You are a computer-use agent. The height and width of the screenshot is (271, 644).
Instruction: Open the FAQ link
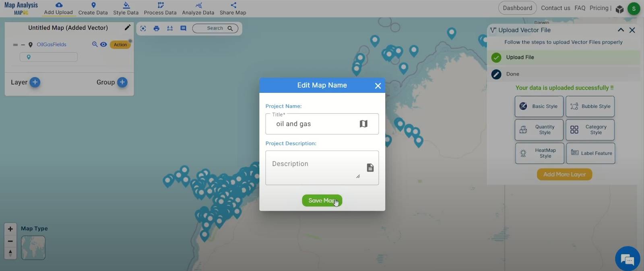pos(580,8)
